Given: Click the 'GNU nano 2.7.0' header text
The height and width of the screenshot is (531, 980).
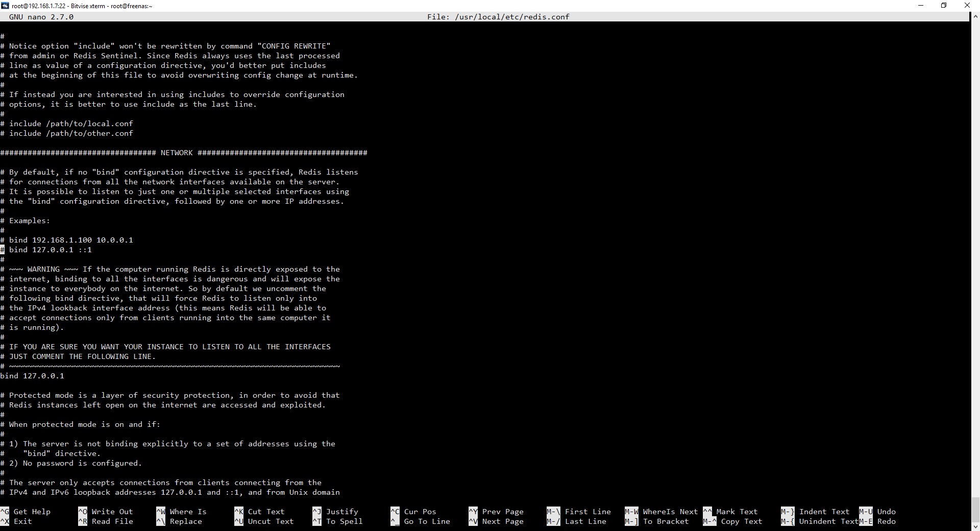Looking at the screenshot, I should click(41, 17).
